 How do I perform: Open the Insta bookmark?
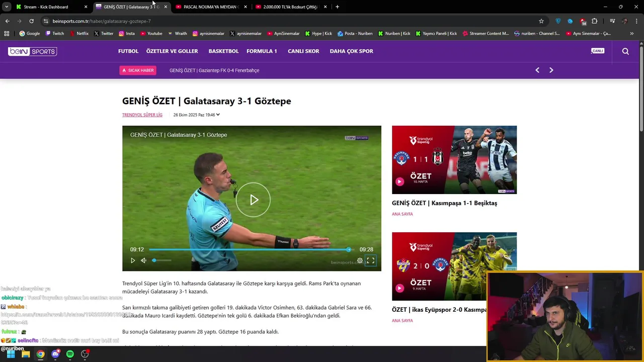[x=127, y=34]
